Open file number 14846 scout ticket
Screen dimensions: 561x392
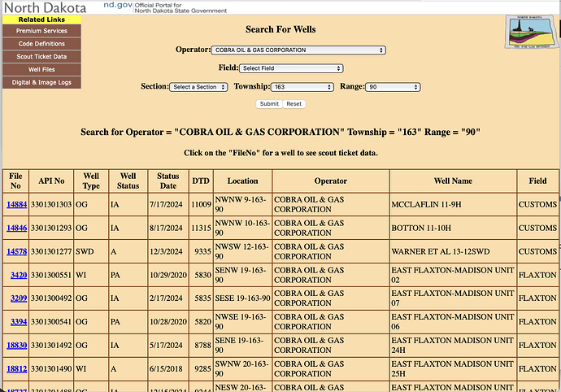[17, 228]
